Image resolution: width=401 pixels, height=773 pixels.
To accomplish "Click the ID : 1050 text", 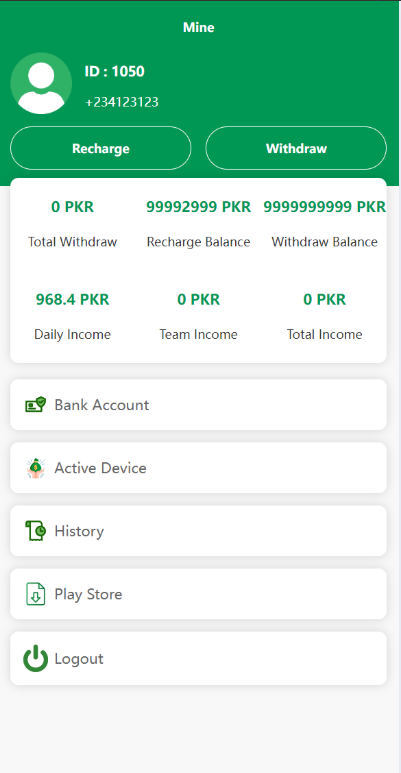I will [x=114, y=71].
